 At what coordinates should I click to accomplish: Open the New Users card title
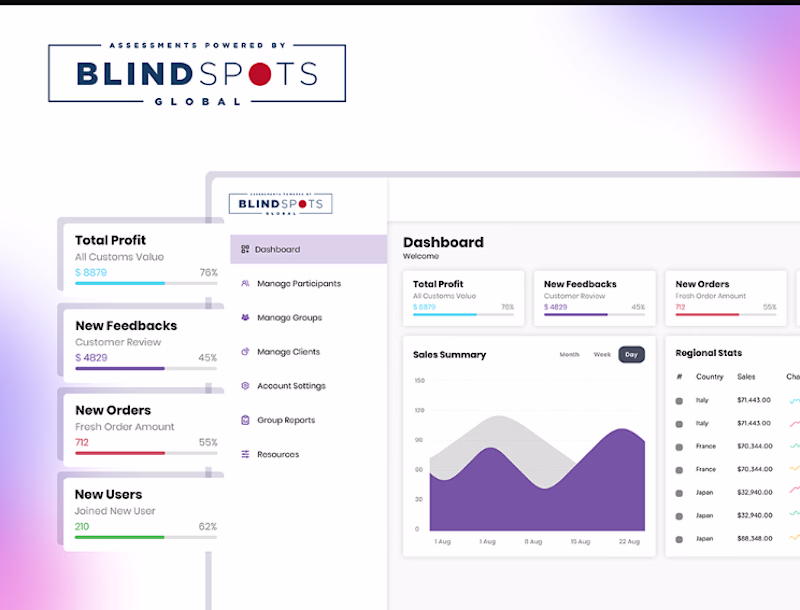tap(108, 494)
